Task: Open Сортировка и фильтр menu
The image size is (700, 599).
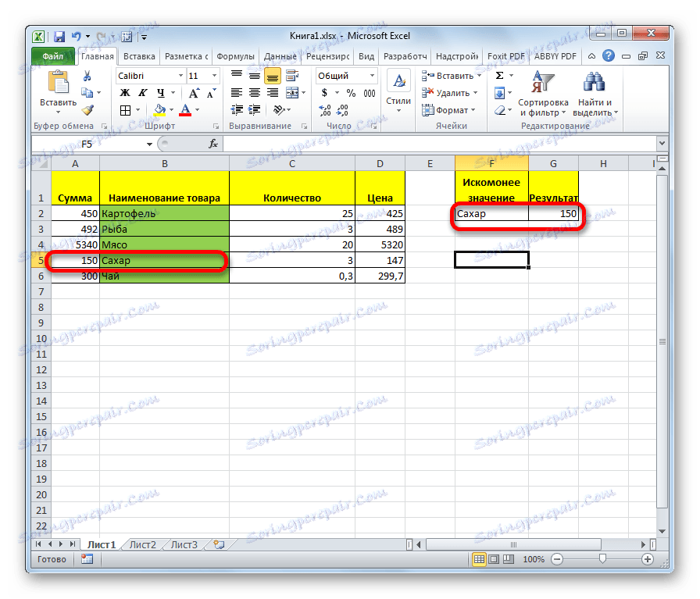Action: coord(543,93)
